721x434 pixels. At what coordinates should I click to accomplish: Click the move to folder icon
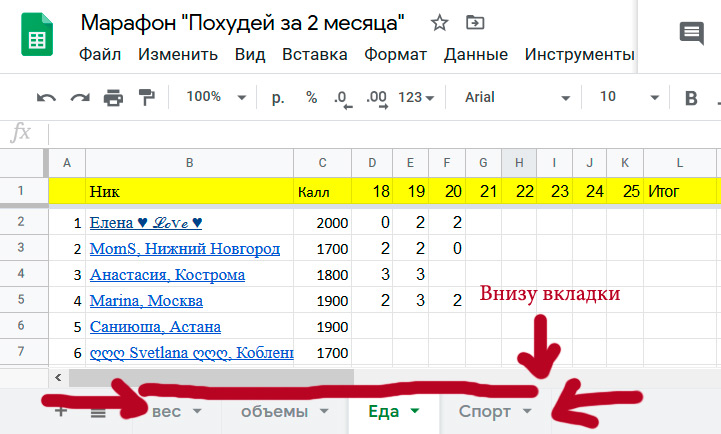475,22
